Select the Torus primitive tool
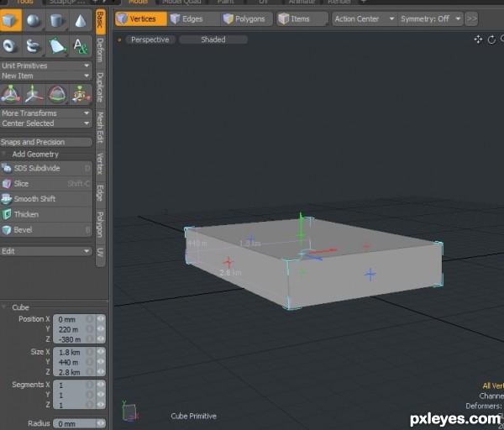504x430 pixels. click(x=10, y=46)
